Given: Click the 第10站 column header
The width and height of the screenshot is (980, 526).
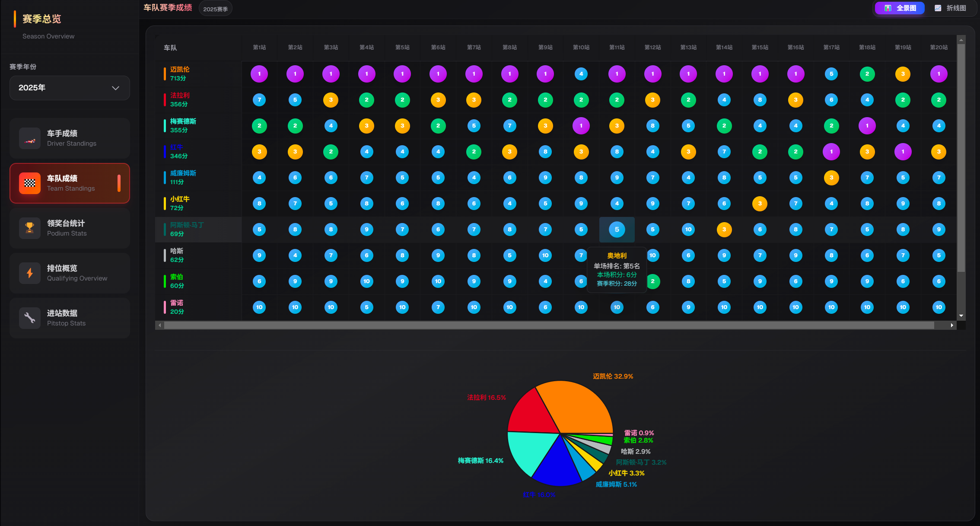Looking at the screenshot, I should click(x=581, y=48).
